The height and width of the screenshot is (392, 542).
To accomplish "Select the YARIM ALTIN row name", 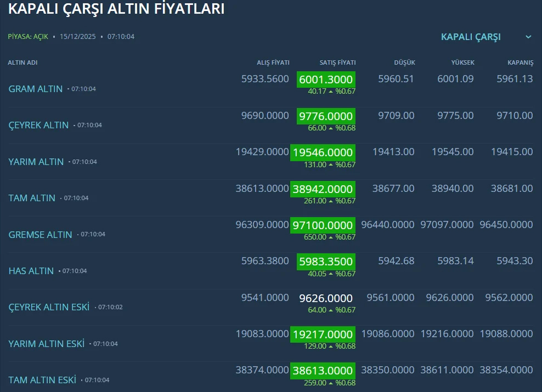I will point(36,162).
